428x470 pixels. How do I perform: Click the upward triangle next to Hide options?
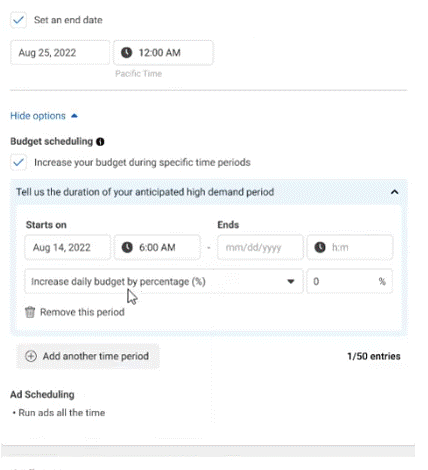click(x=74, y=116)
